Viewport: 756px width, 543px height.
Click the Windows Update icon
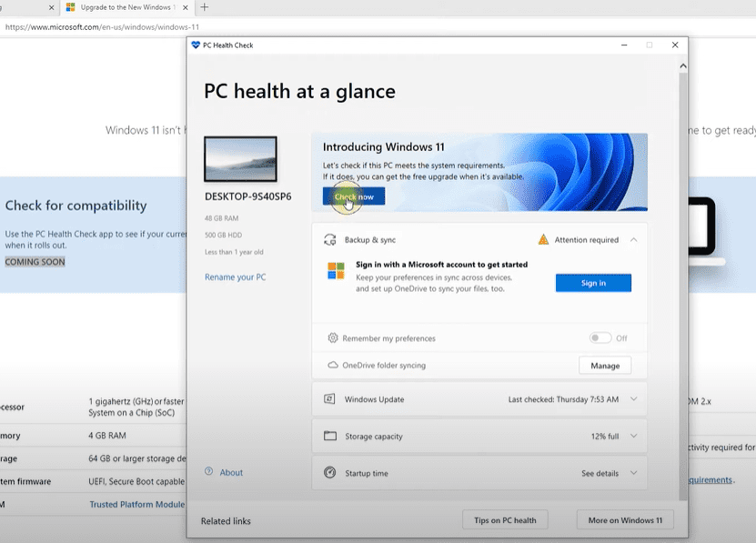tap(329, 399)
